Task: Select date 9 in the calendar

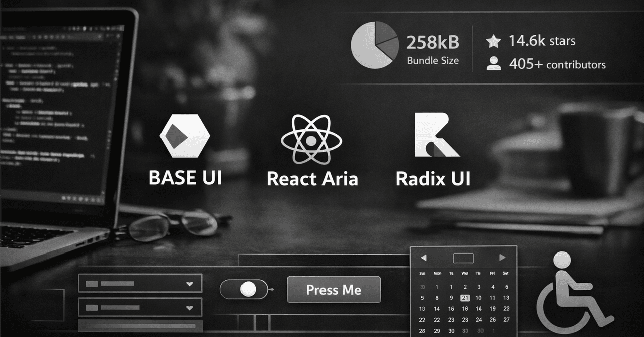Action: 451,298
